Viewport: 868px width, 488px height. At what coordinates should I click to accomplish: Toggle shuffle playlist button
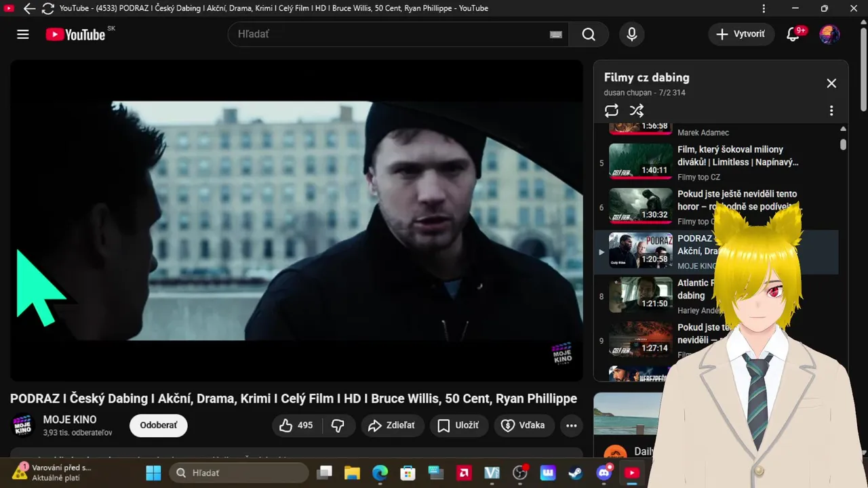tap(637, 110)
